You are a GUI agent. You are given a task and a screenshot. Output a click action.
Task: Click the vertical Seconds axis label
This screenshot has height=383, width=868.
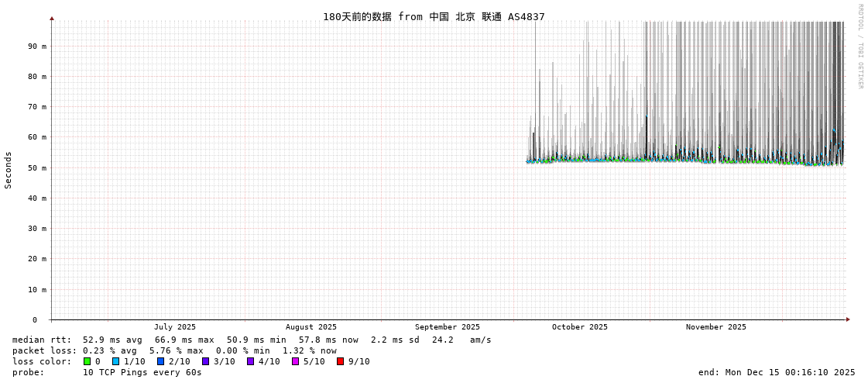coord(9,170)
